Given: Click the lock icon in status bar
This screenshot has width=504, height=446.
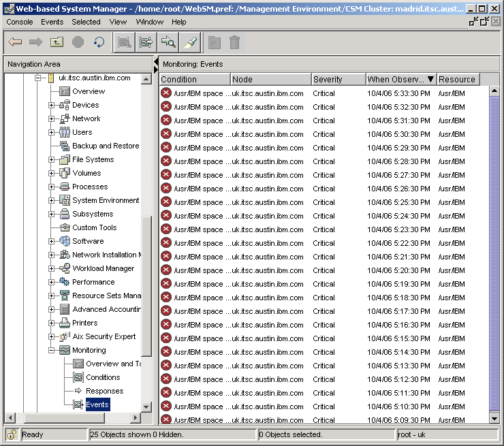Looking at the screenshot, I should click(12, 434).
